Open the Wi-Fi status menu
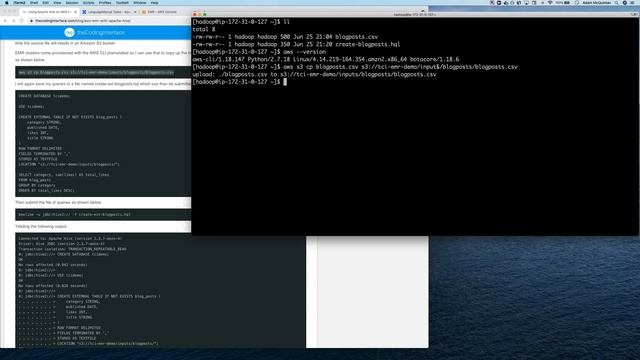The image size is (640, 360). click(x=550, y=2)
